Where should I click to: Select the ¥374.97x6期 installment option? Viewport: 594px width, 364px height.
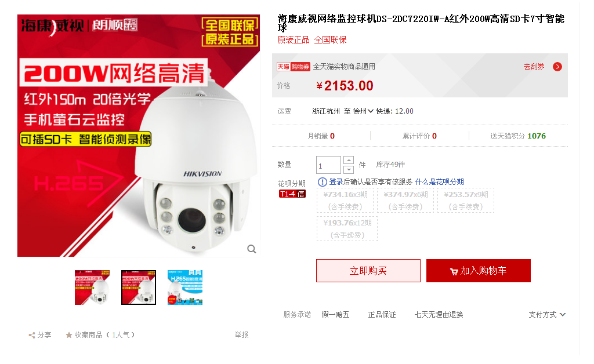405,200
